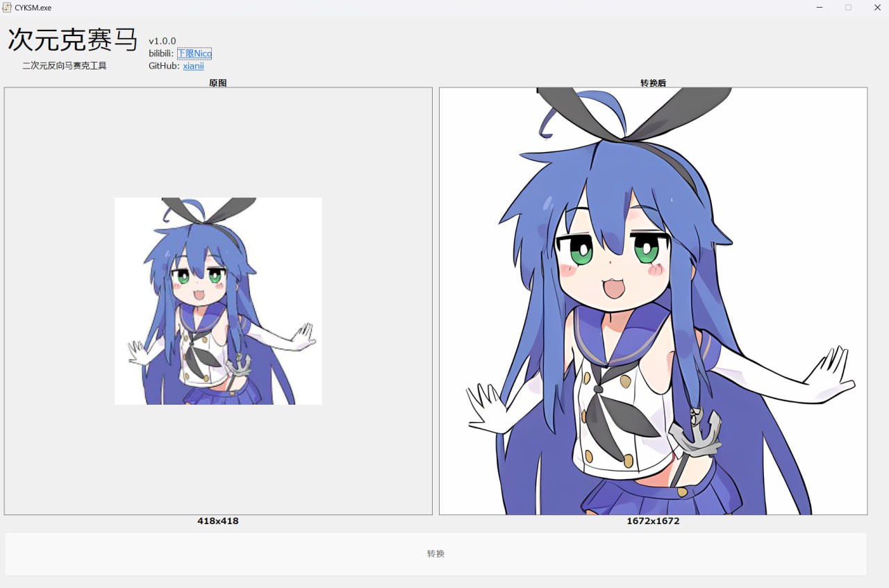This screenshot has width=889, height=588.
Task: Minimize the CYKSM window
Action: coord(820,8)
